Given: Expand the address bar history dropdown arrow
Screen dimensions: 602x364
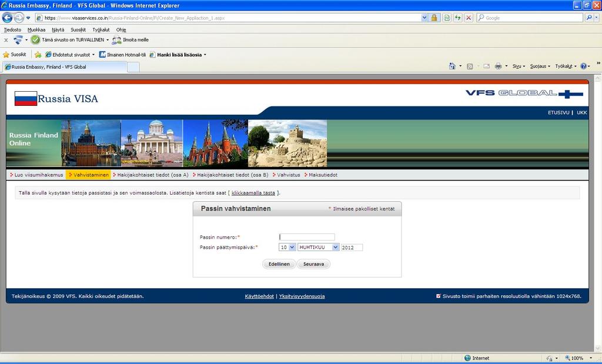Looking at the screenshot, I should click(424, 18).
